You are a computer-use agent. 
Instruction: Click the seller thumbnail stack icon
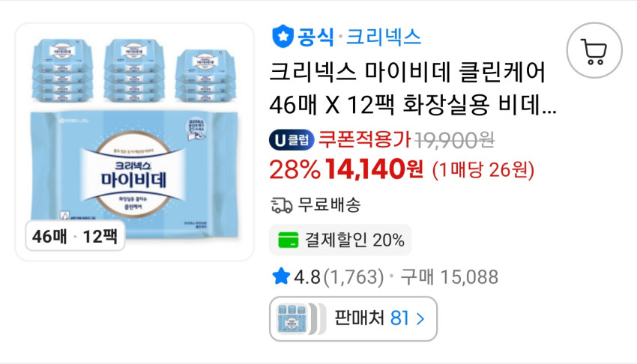pyautogui.click(x=301, y=318)
